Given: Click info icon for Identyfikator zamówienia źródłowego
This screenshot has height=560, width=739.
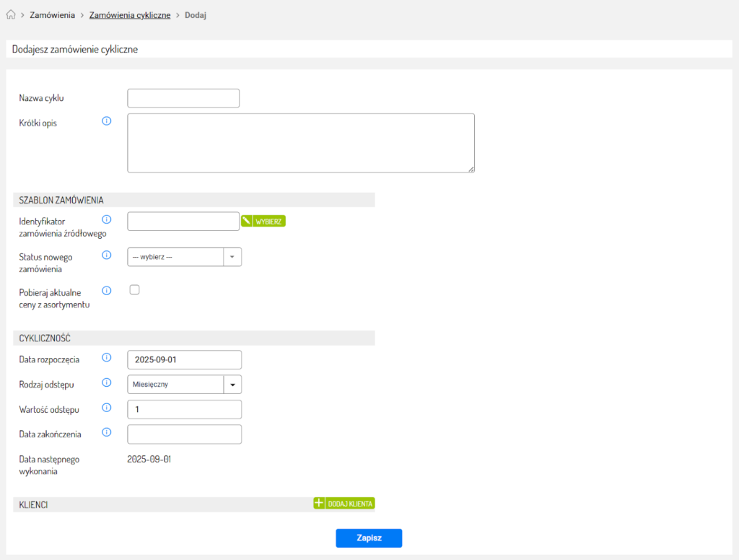Looking at the screenshot, I should (107, 219).
